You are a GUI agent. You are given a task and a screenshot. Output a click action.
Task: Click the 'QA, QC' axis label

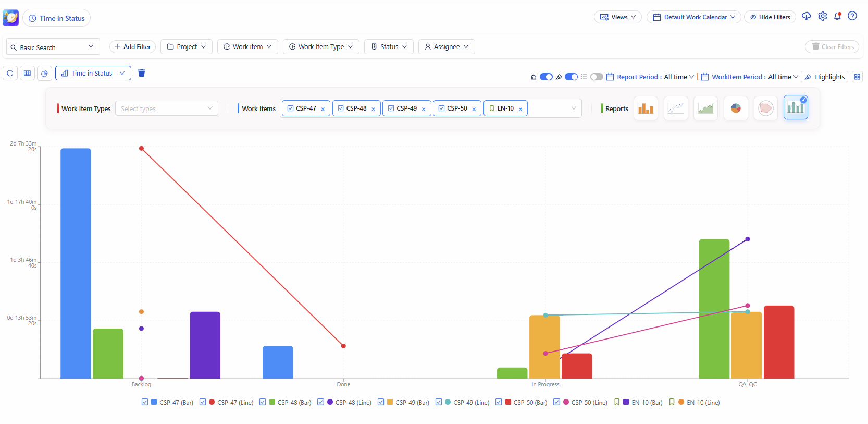[748, 384]
